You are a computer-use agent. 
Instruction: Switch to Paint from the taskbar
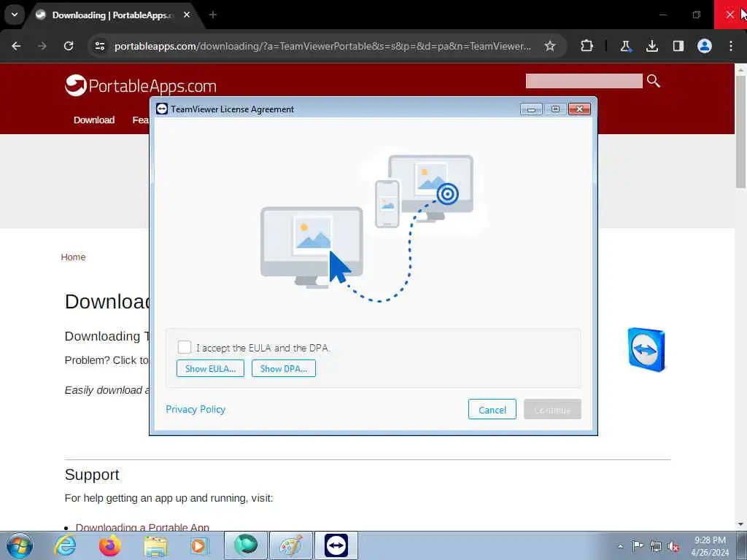pos(291,545)
